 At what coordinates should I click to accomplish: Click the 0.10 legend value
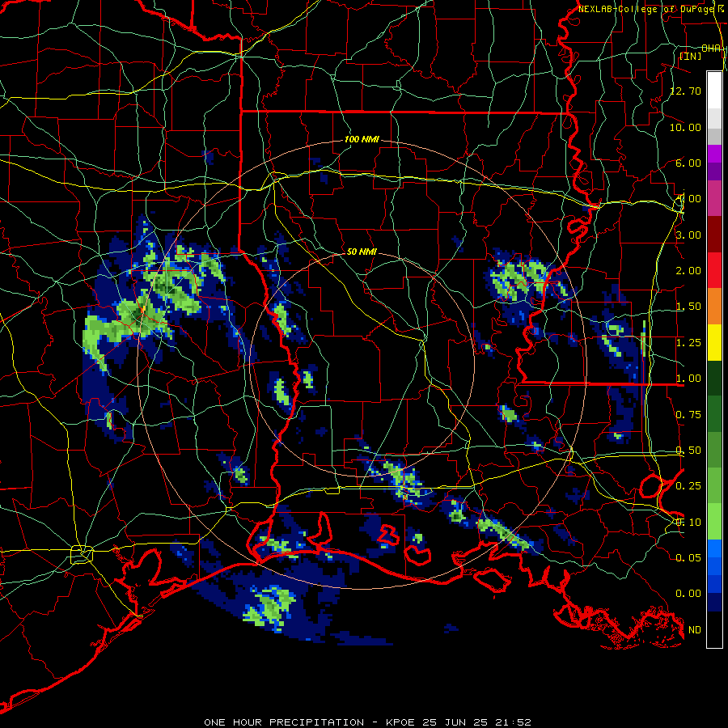coord(688,523)
